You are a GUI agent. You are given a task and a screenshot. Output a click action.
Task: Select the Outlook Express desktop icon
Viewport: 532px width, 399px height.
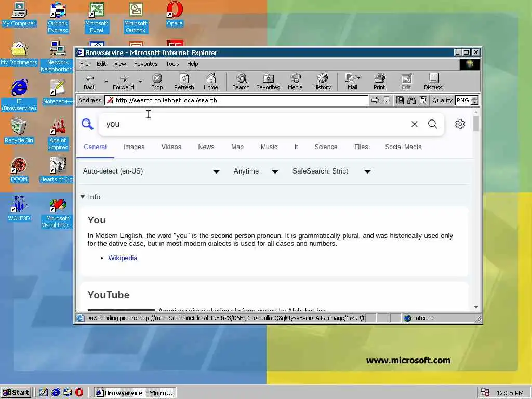[58, 18]
